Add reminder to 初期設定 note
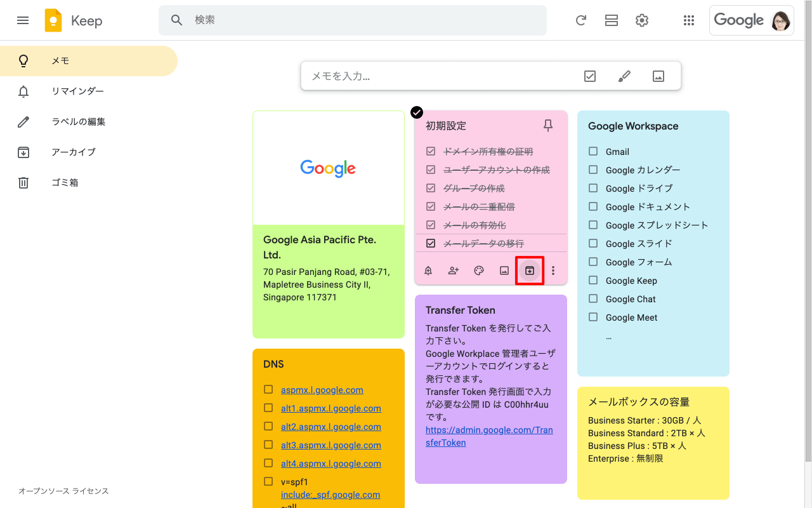This screenshot has width=812, height=508. point(428,271)
